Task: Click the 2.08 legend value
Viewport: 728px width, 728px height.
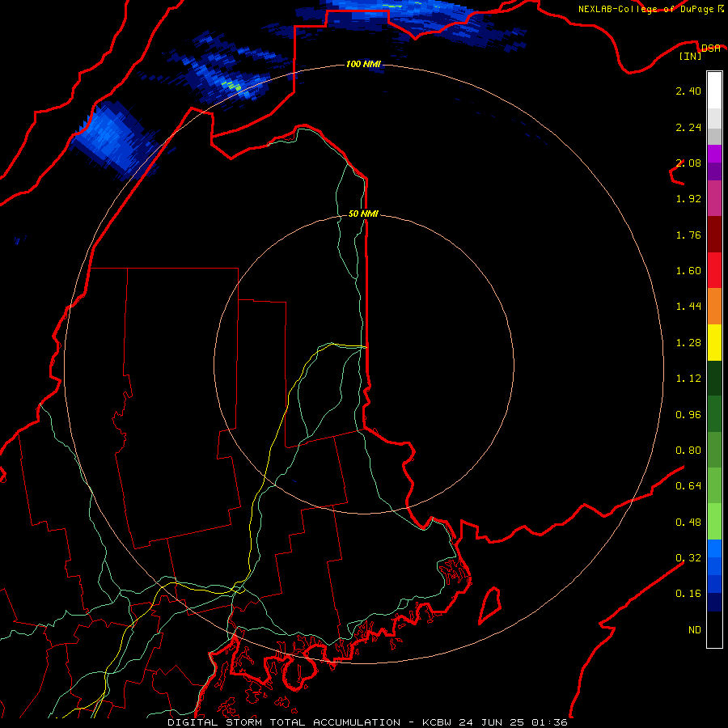Action: pos(688,163)
